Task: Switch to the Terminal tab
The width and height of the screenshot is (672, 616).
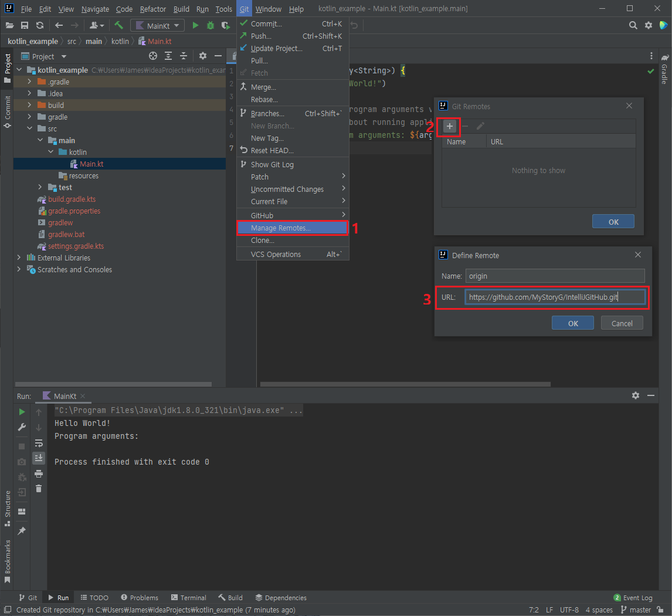Action: pyautogui.click(x=188, y=597)
